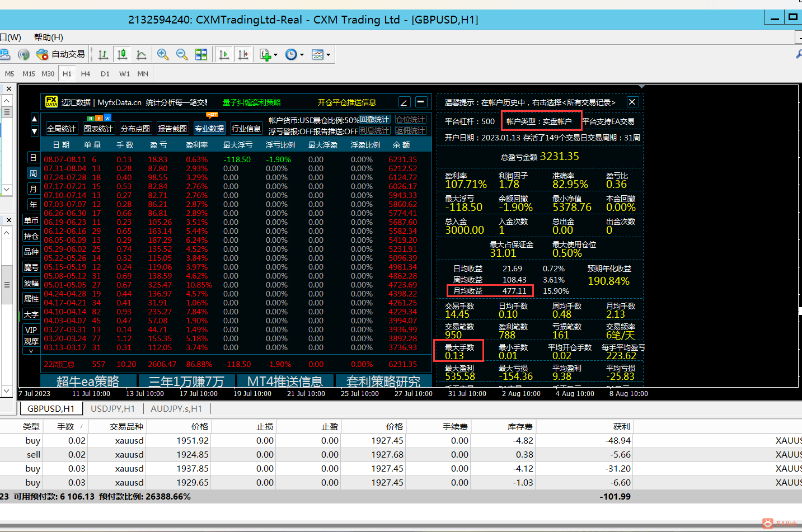The height and width of the screenshot is (532, 802).
Task: Switch chart to bar chart display
Action: point(103,54)
